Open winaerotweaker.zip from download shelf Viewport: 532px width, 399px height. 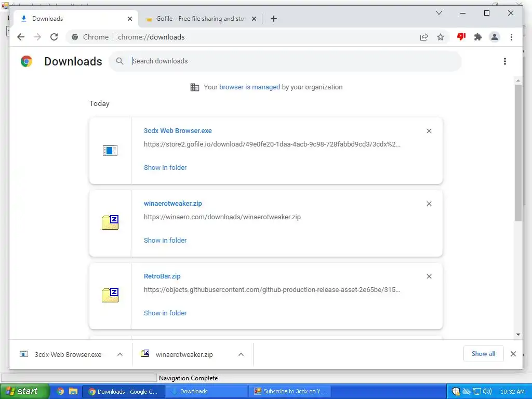(185, 354)
